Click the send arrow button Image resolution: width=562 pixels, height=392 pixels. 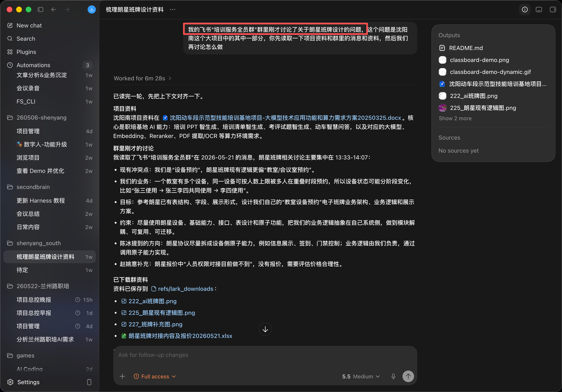point(408,376)
